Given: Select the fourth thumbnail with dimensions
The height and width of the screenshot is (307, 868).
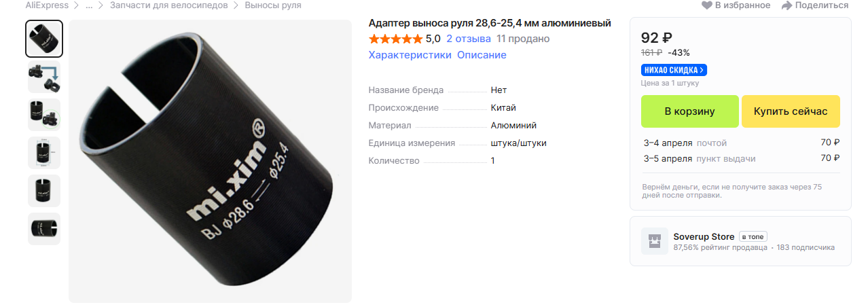Looking at the screenshot, I should tap(44, 153).
